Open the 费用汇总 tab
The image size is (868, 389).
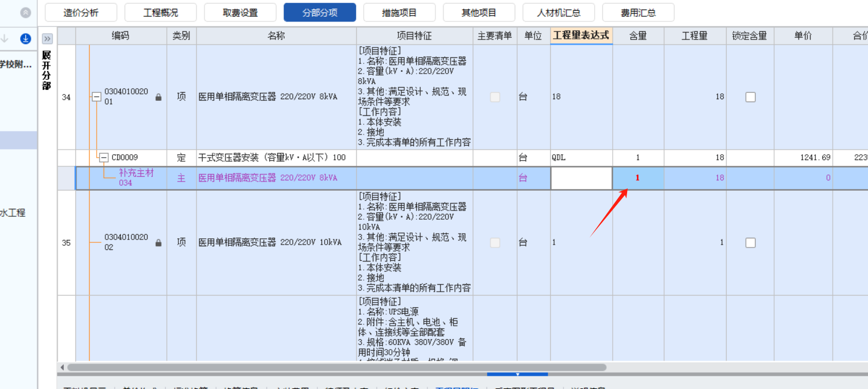(638, 12)
